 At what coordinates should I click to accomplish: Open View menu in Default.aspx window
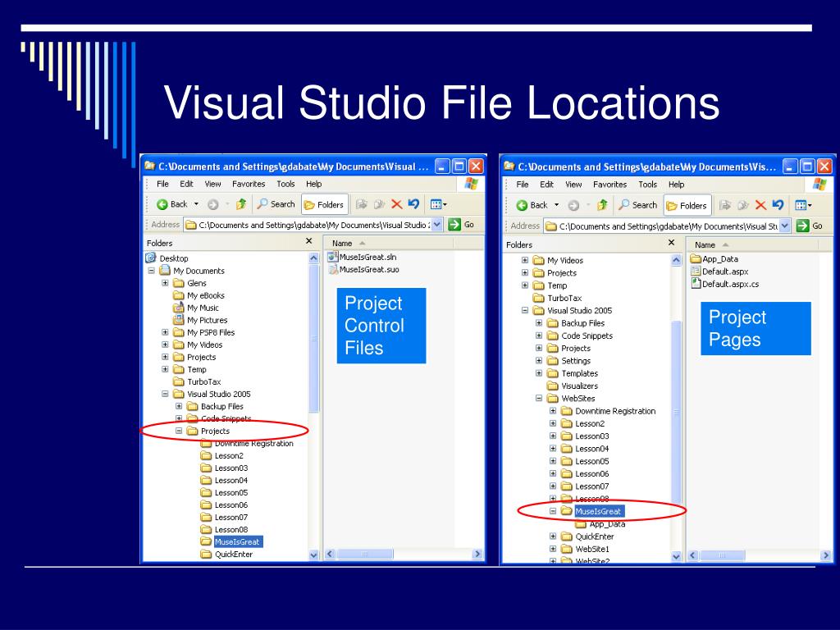pos(573,185)
